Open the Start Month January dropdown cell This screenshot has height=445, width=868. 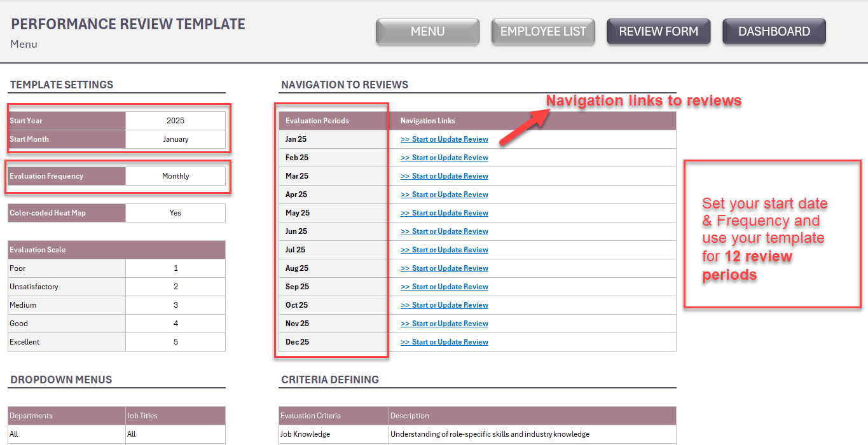[176, 139]
